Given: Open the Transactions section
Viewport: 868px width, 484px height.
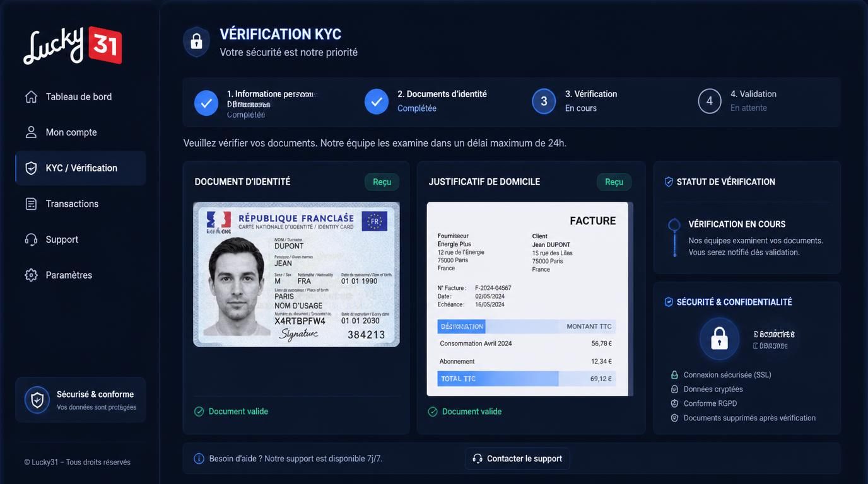Looking at the screenshot, I should point(81,204).
